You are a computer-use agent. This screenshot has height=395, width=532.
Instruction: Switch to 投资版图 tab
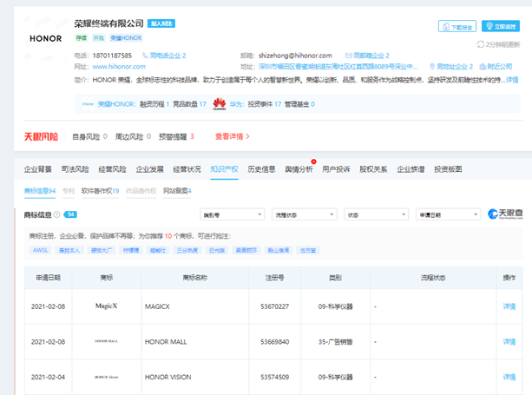[448, 169]
